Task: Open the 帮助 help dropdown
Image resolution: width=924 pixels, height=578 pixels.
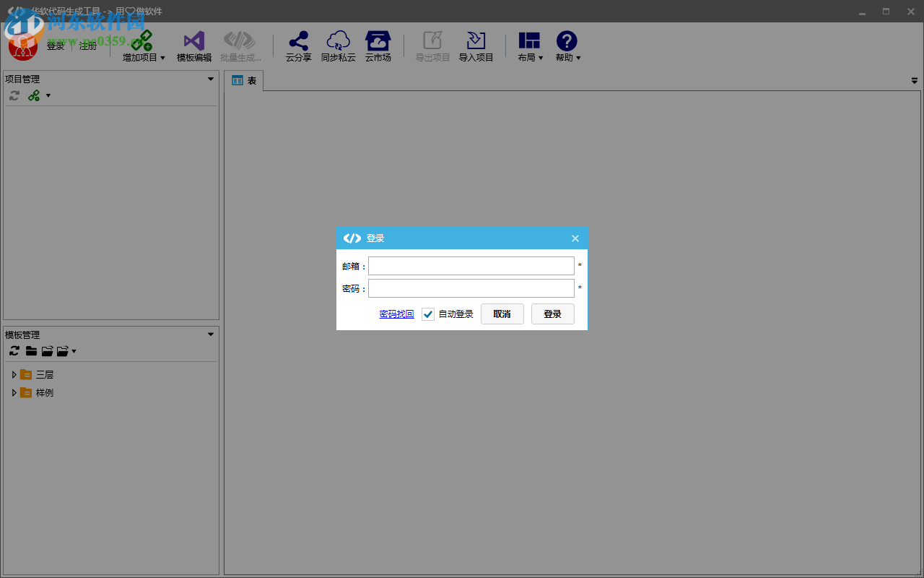Action: click(567, 43)
